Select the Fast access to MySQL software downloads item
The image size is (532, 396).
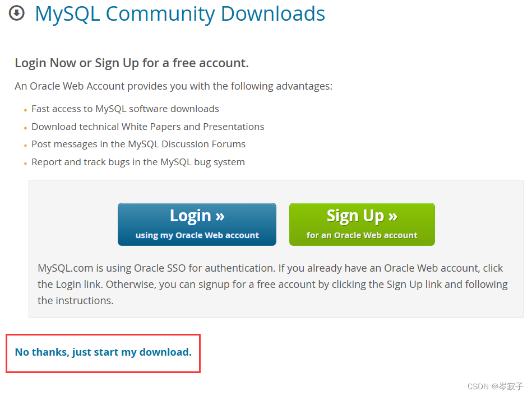pyautogui.click(x=126, y=109)
